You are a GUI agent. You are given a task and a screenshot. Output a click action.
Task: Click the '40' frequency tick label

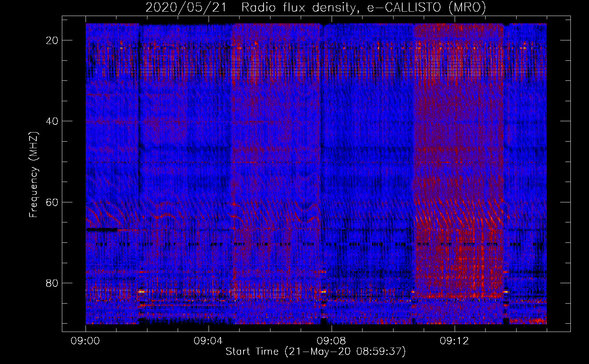[52, 121]
